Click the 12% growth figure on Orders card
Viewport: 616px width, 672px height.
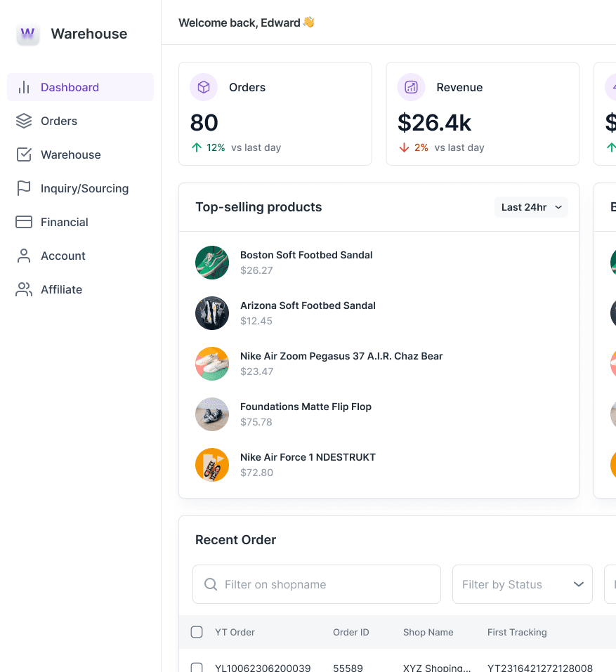[216, 147]
